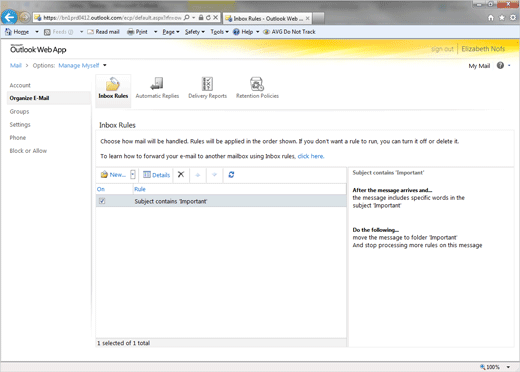Stop loading with address bar X icon
520x372 pixels.
[216, 17]
